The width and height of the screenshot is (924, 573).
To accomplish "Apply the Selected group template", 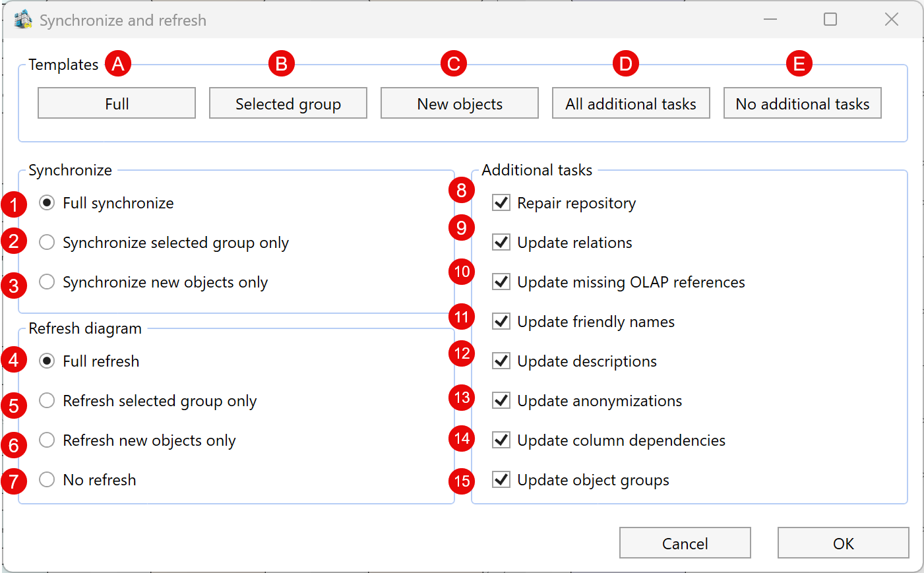I will point(288,104).
